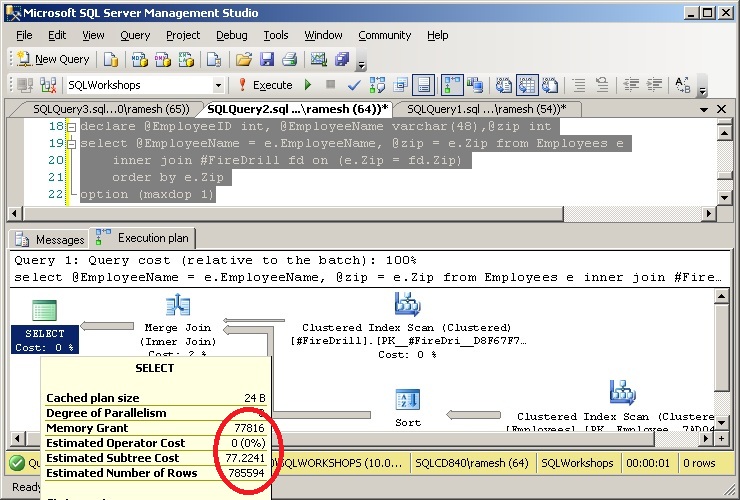Select Results to Text mode
The height and width of the screenshot is (500, 740).
click(503, 85)
